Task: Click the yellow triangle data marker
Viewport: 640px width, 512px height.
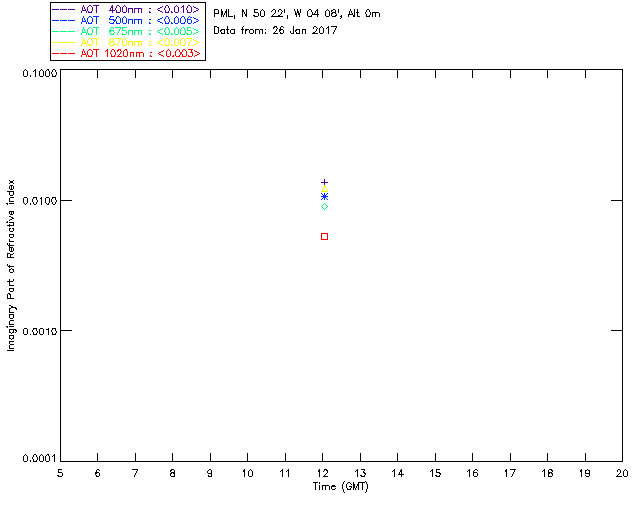Action: (x=324, y=189)
